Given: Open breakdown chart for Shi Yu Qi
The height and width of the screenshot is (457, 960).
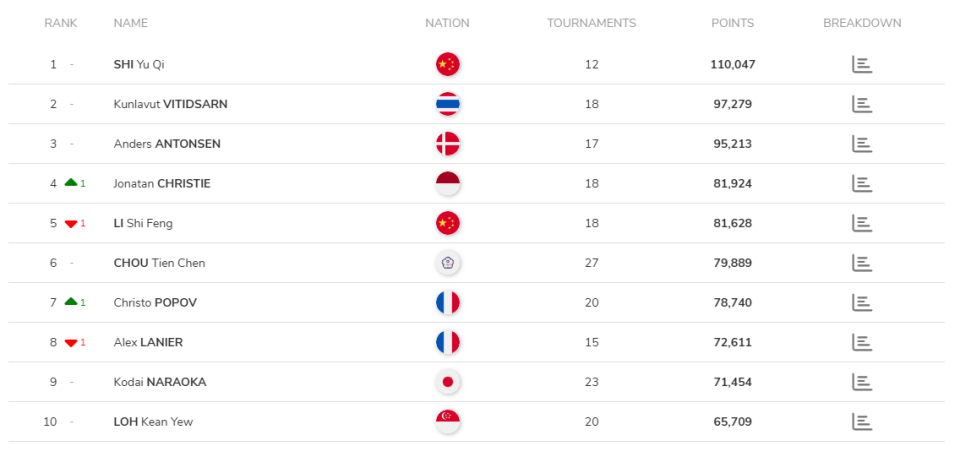Looking at the screenshot, I should [x=861, y=64].
